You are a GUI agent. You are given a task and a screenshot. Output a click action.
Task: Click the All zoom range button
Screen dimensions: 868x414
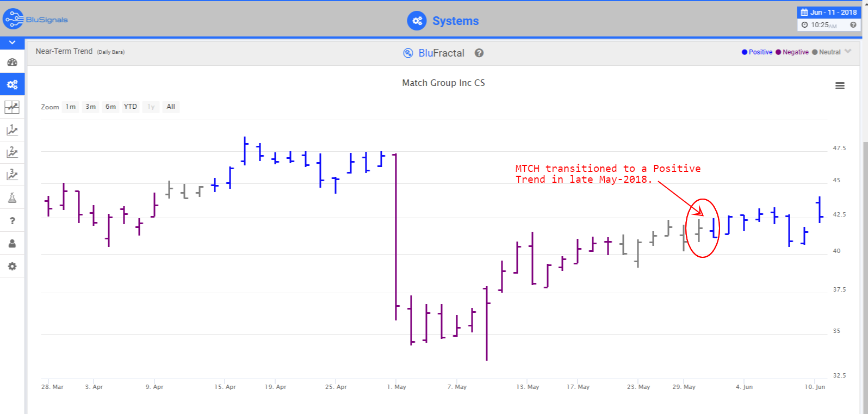[x=171, y=107]
